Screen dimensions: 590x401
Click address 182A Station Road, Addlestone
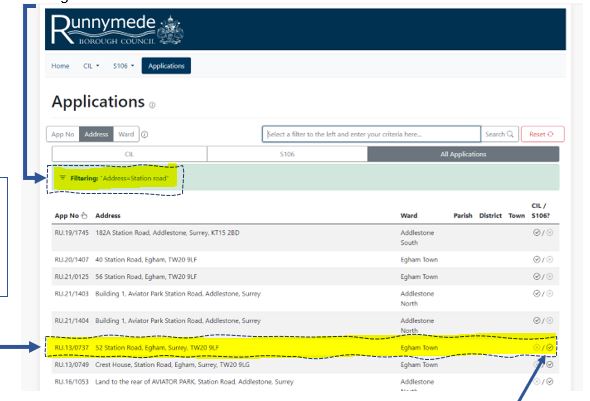point(167,232)
